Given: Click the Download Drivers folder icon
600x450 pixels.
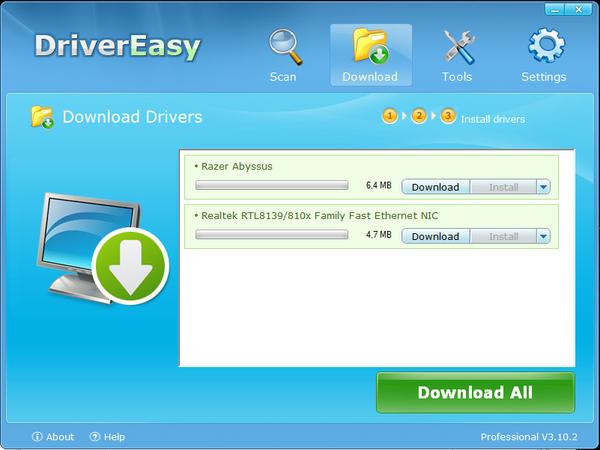Looking at the screenshot, I should (x=42, y=117).
